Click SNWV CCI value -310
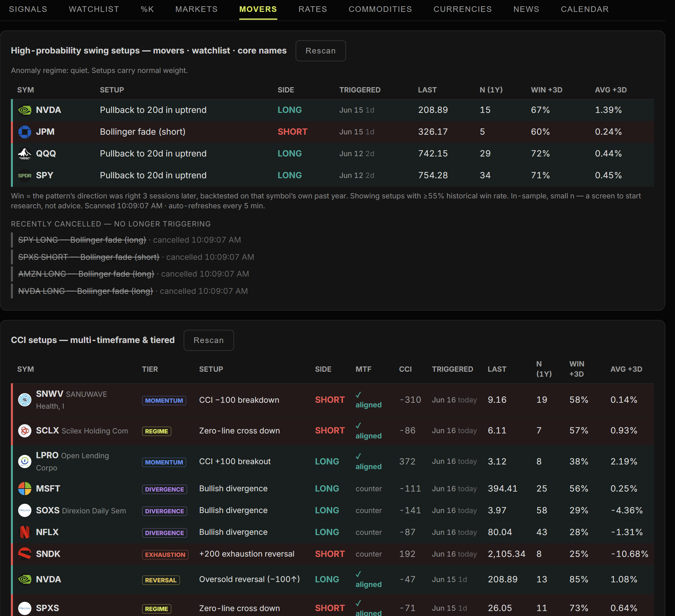Image resolution: width=675 pixels, height=616 pixels. pyautogui.click(x=410, y=400)
